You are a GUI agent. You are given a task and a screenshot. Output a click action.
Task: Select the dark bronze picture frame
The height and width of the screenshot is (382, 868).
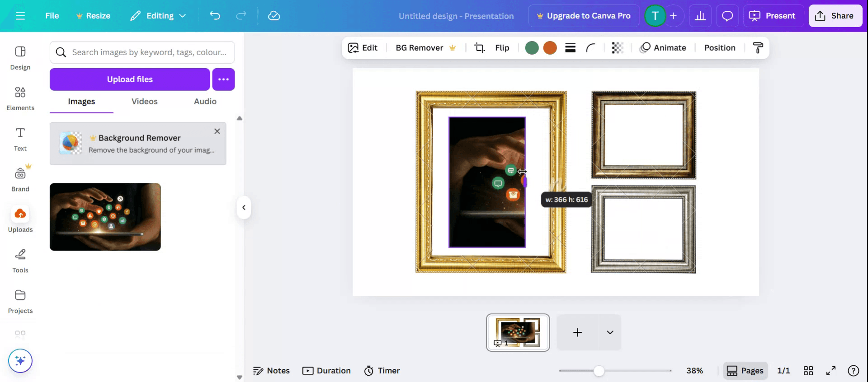pyautogui.click(x=644, y=135)
